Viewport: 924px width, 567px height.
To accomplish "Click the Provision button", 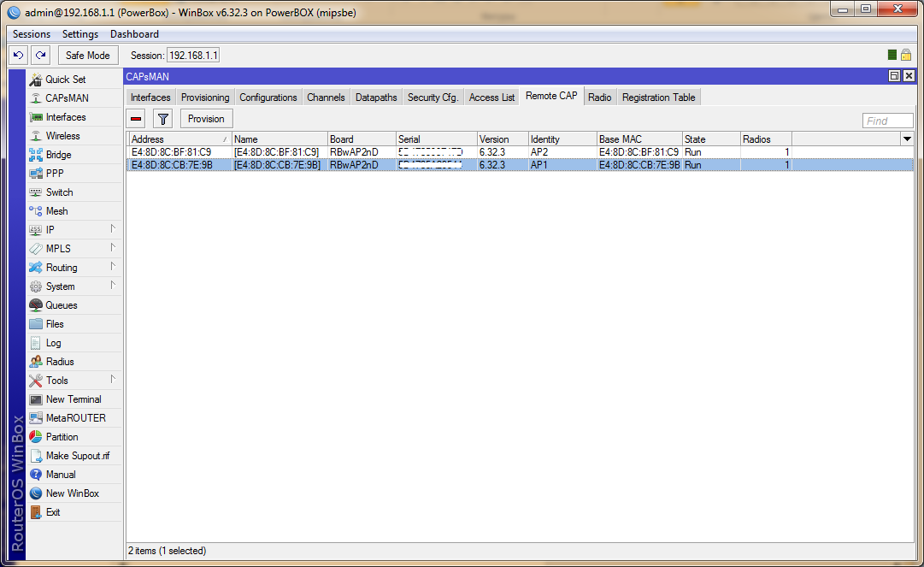I will click(206, 119).
